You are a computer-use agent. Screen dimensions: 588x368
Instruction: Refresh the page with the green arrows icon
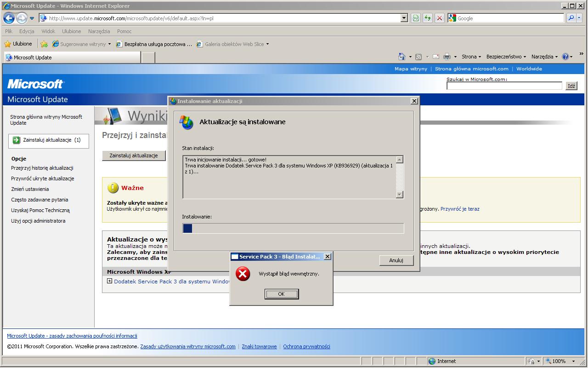coord(428,18)
